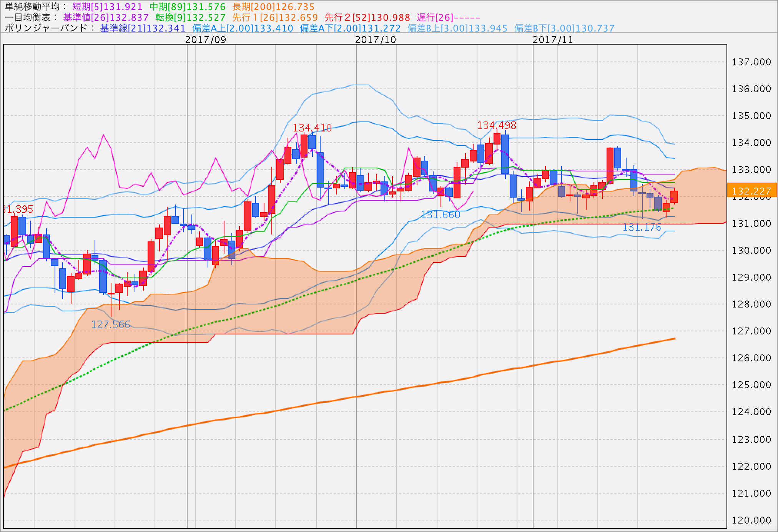
Task: Click the 134.000 price axis label
Action: tap(751, 143)
